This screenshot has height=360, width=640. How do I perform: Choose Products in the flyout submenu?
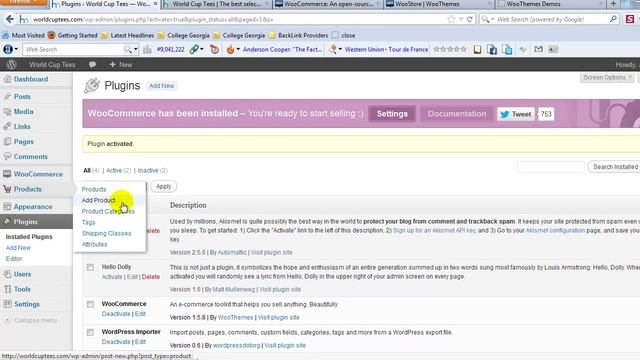click(94, 189)
